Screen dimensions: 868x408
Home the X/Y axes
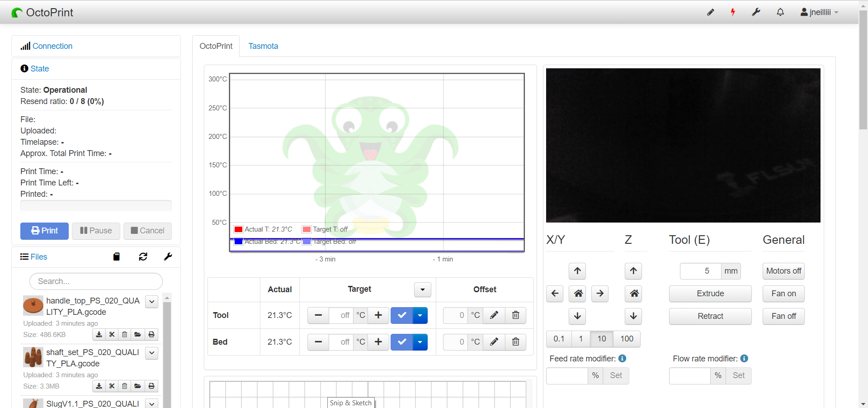(578, 294)
